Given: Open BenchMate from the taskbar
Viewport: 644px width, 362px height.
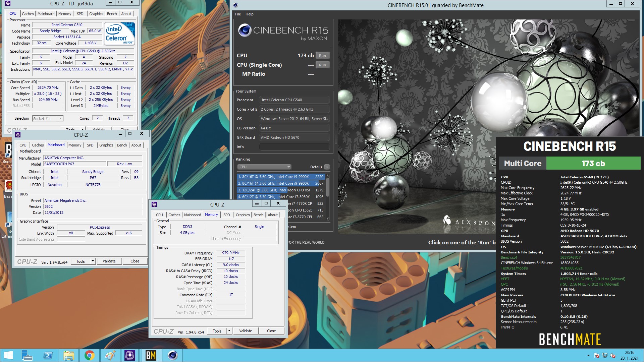Looking at the screenshot, I should pyautogui.click(x=151, y=355).
